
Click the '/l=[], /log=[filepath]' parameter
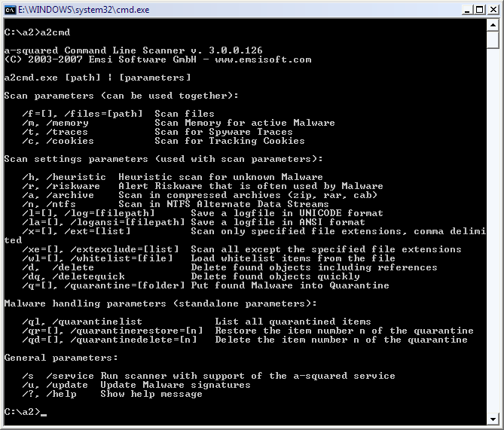coord(88,213)
